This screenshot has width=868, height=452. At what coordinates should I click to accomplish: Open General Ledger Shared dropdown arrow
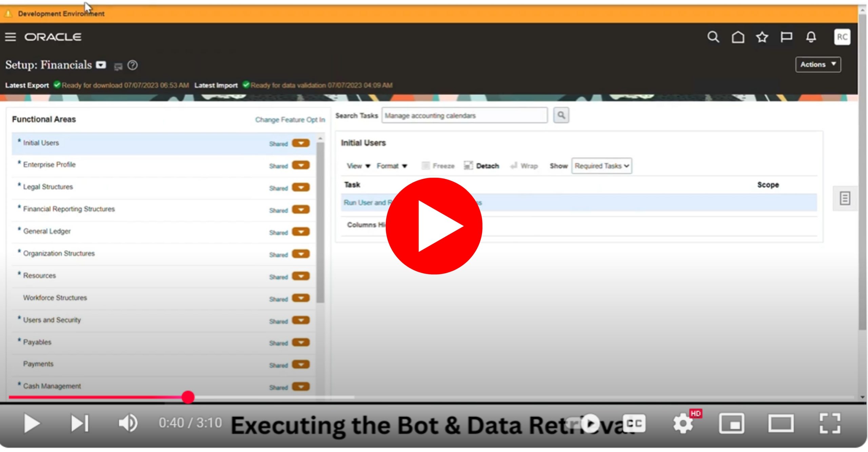pos(301,232)
